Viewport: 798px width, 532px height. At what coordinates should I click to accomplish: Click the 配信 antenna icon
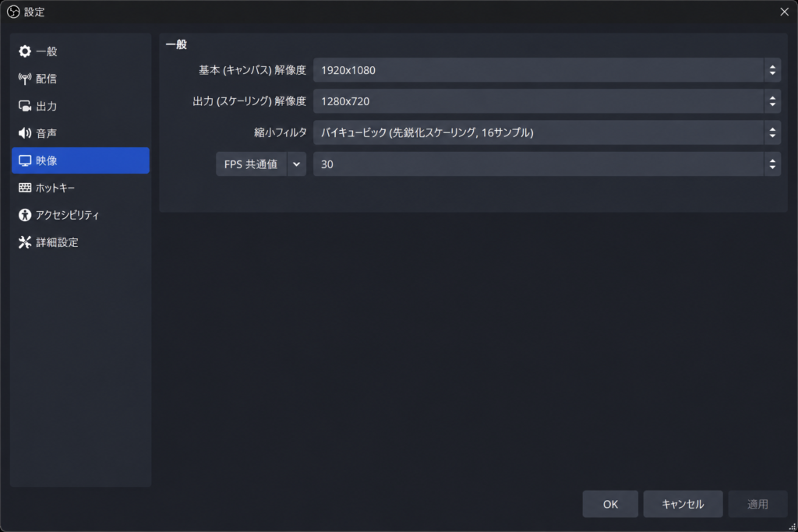[x=24, y=79]
